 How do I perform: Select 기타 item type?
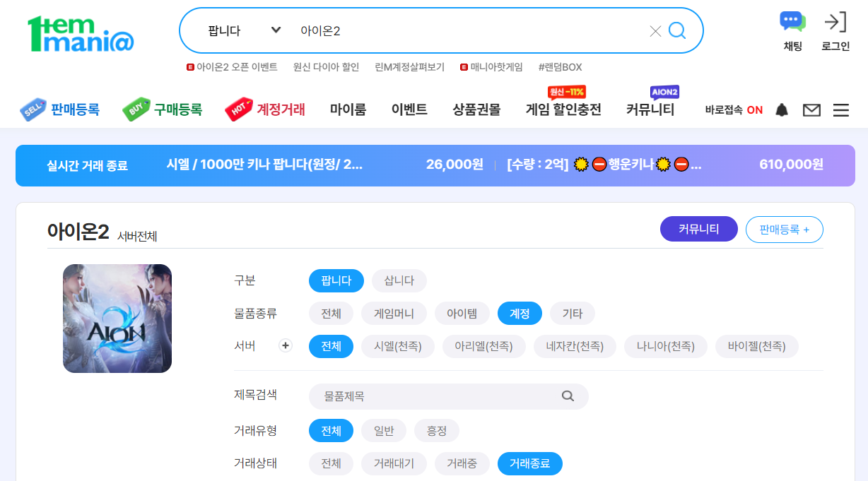pos(573,314)
